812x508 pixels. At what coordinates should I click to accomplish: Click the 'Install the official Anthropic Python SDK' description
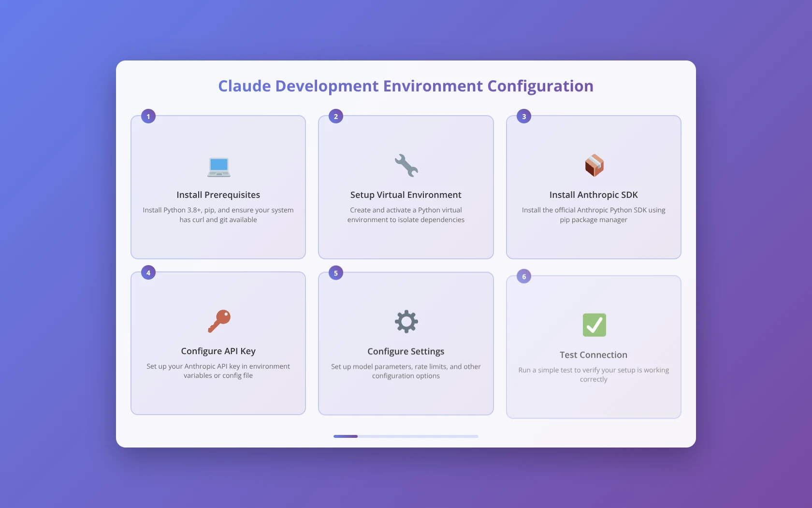[x=594, y=215]
